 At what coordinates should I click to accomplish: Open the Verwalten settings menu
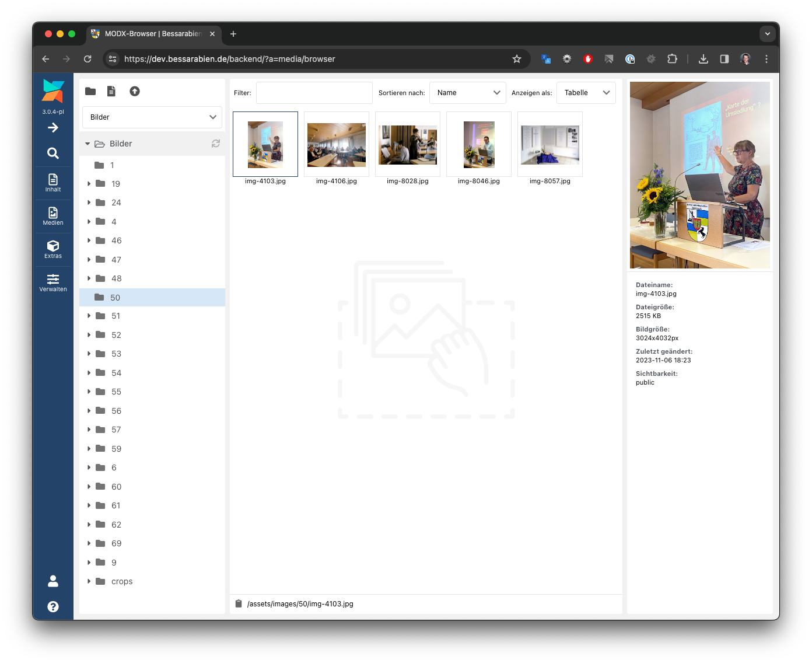point(53,282)
